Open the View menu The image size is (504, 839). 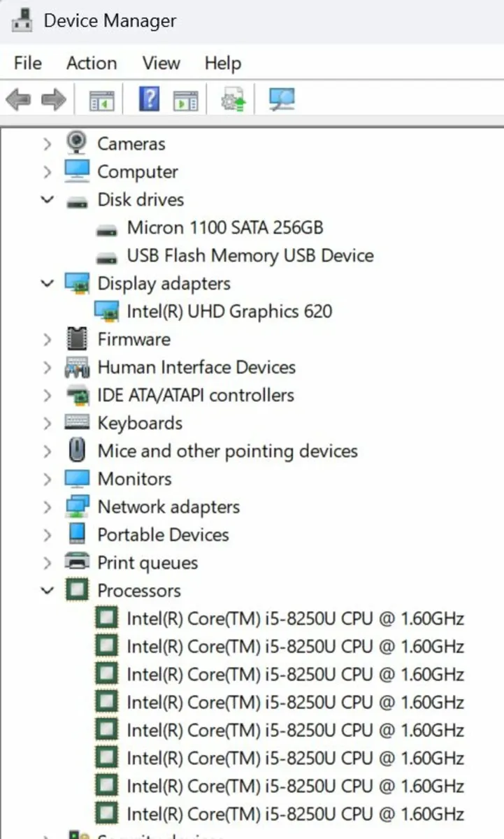click(x=160, y=63)
